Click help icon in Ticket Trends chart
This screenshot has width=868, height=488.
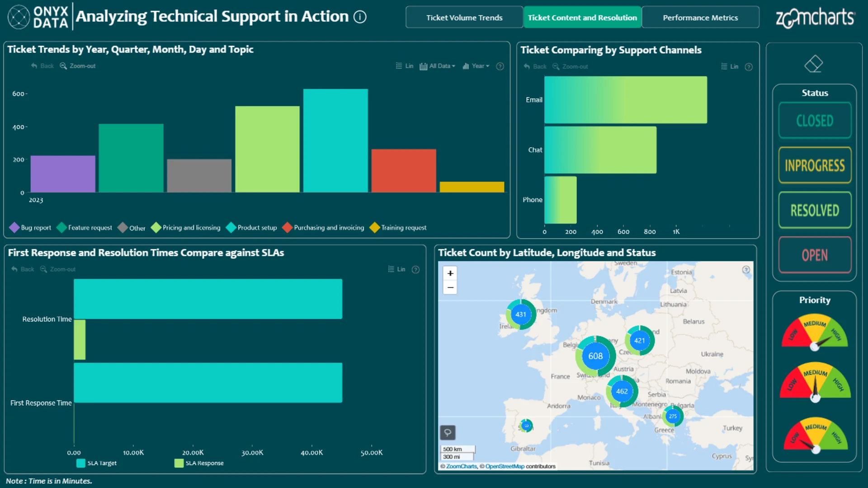[x=500, y=66]
